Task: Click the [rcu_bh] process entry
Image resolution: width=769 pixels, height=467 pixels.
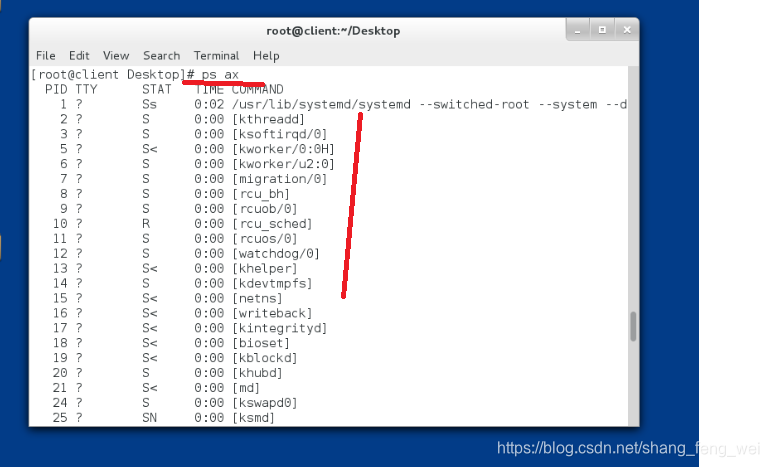Action: click(261, 194)
